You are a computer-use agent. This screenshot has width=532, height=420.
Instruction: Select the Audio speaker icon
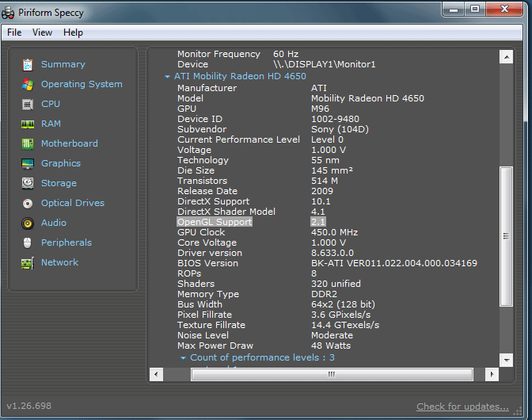(28, 223)
